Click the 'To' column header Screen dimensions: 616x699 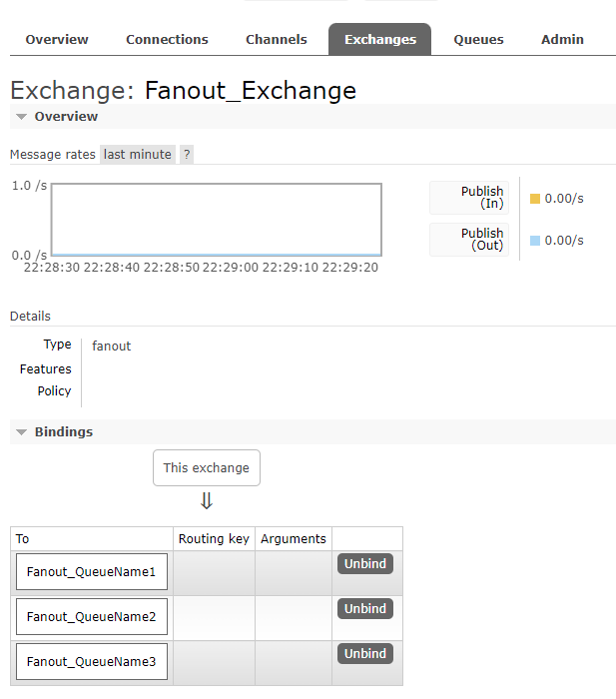point(22,538)
